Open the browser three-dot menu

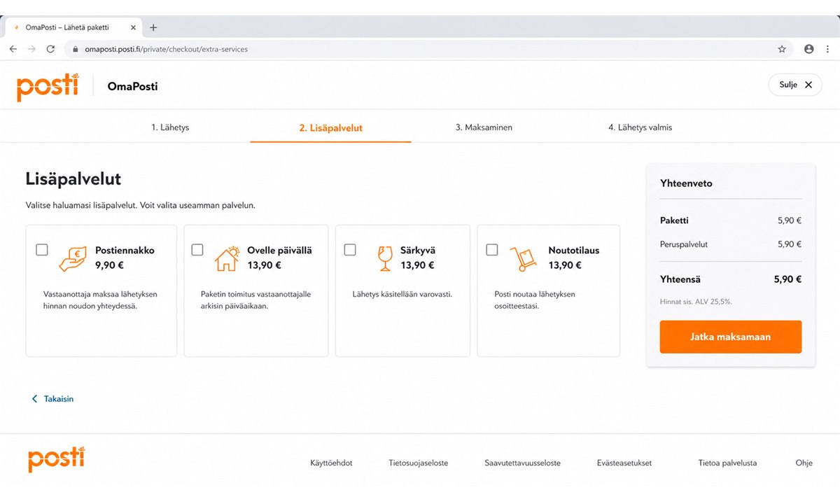828,49
